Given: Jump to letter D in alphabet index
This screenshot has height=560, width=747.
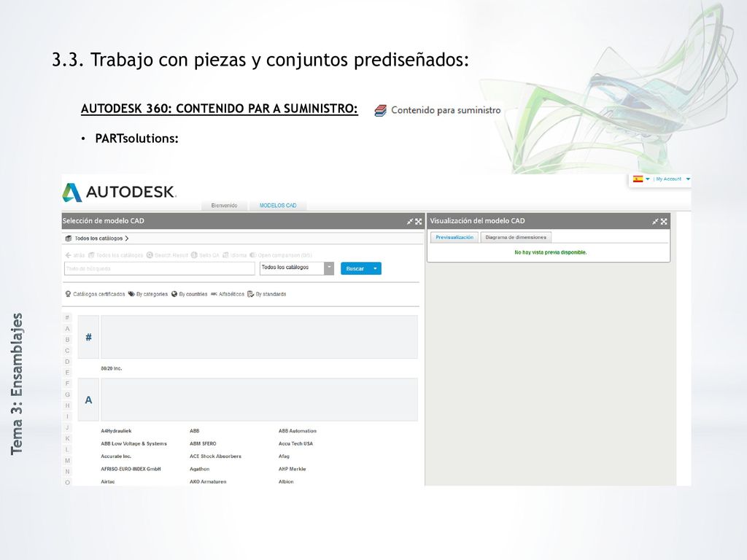Looking at the screenshot, I should [x=67, y=362].
